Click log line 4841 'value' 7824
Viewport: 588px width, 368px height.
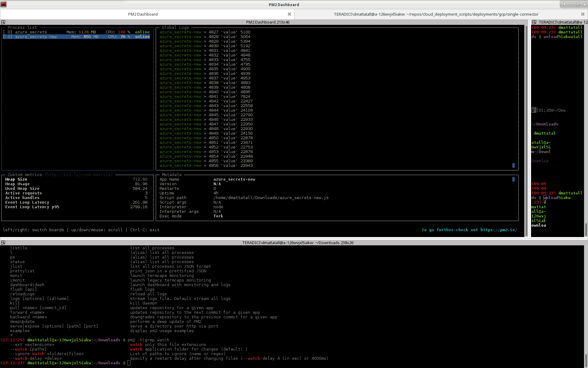pyautogui.click(x=205, y=96)
